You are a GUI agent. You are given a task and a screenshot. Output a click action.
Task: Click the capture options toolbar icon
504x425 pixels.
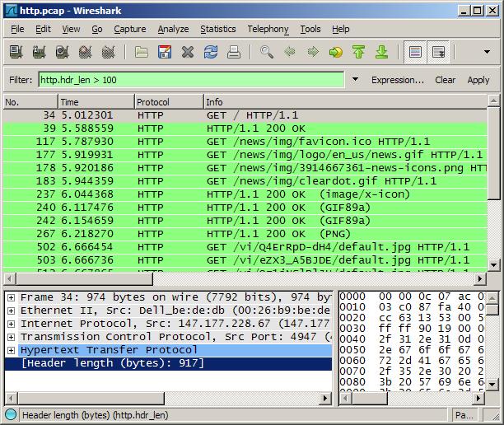coord(39,52)
